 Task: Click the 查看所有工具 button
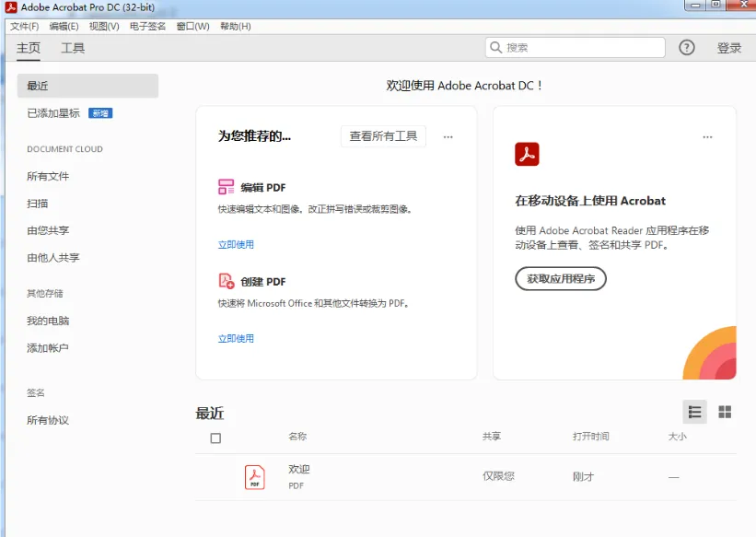coord(383,136)
